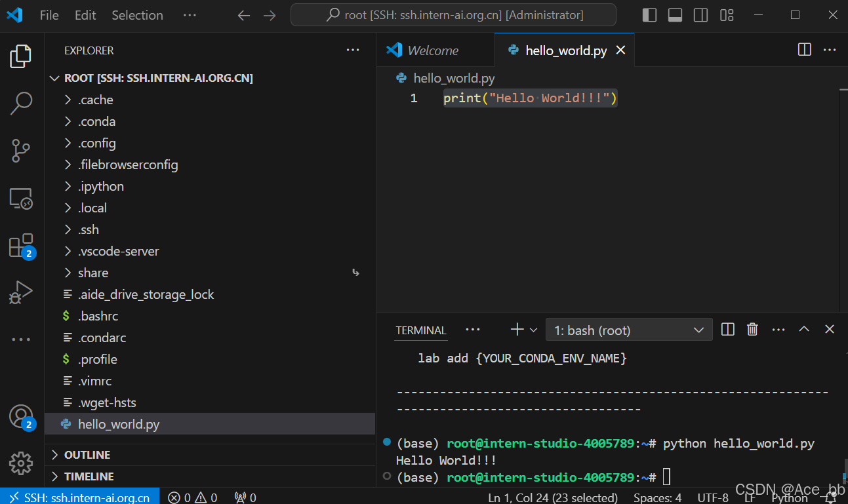Open the .profile file
848x504 pixels.
click(210, 359)
